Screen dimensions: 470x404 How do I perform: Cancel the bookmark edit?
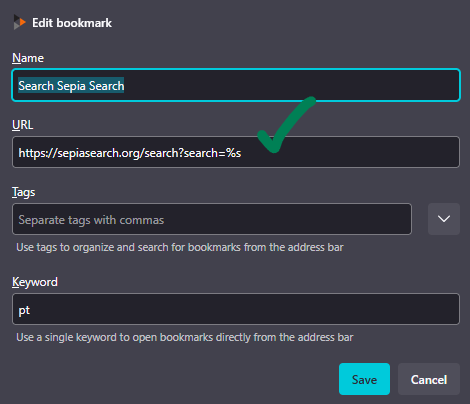click(429, 379)
